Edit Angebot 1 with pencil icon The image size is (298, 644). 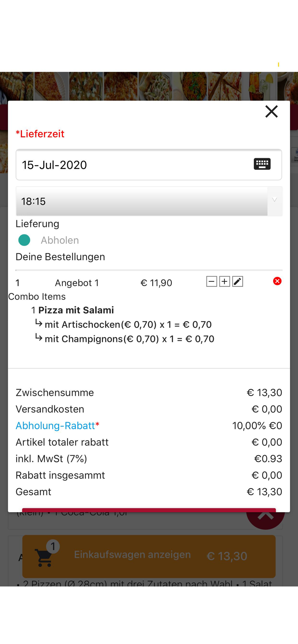click(x=238, y=282)
